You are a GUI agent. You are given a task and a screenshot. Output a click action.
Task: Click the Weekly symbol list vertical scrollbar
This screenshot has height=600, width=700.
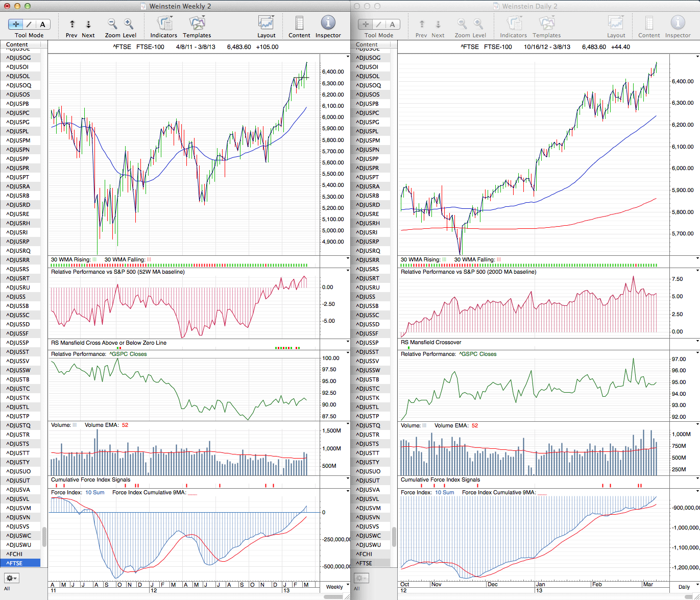(x=44, y=536)
